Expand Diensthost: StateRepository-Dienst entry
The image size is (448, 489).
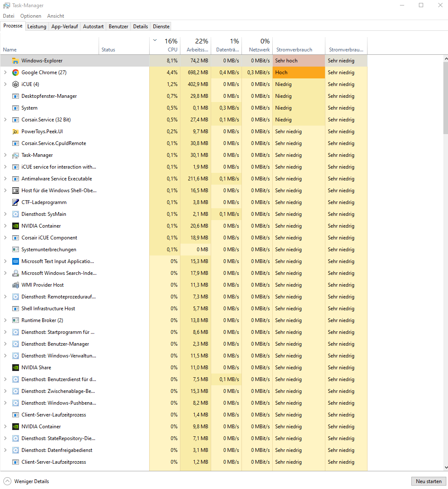point(5,438)
